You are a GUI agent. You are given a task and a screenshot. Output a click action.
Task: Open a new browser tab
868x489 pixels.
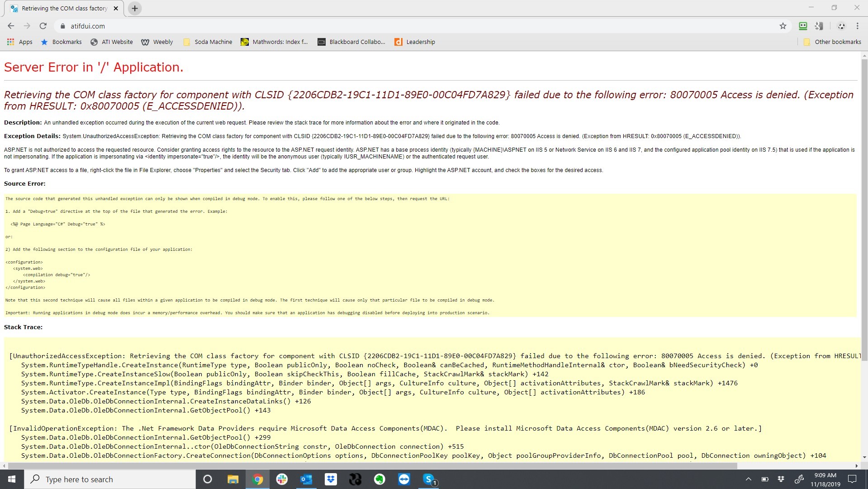[134, 9]
